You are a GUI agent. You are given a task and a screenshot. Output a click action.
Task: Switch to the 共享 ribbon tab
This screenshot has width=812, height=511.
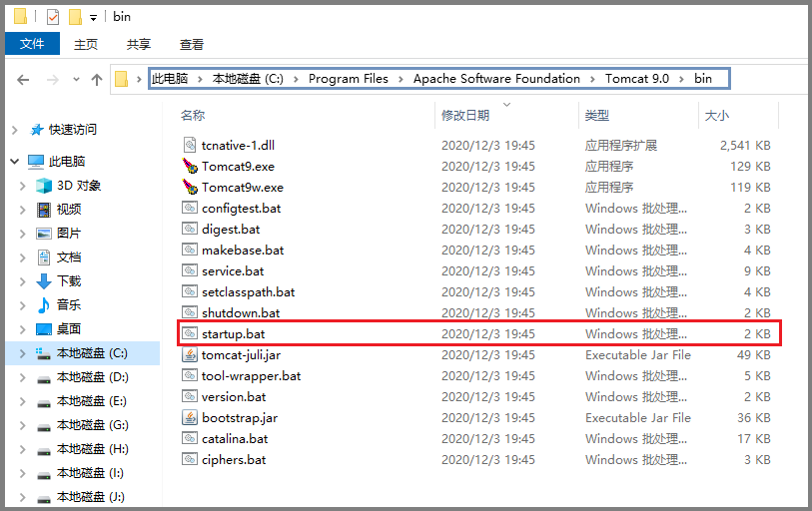(x=139, y=44)
